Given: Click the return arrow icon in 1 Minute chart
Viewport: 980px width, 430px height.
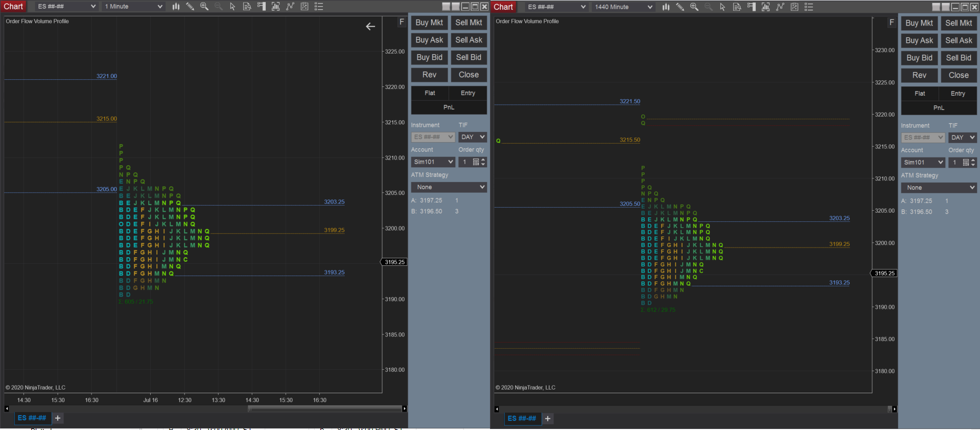Looking at the screenshot, I should pos(370,26).
